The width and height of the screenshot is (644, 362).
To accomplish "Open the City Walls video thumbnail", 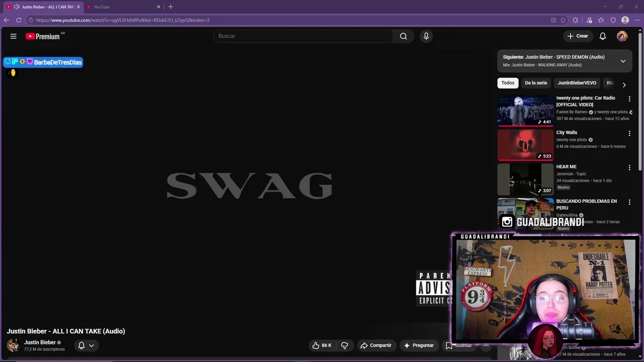I will point(525,145).
